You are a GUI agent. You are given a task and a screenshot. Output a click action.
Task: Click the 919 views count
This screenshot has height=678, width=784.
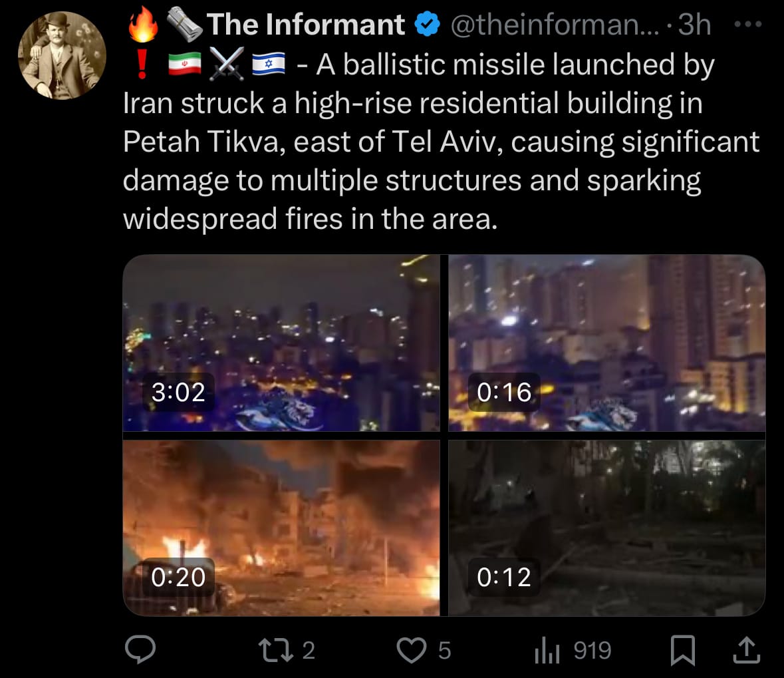[592, 651]
